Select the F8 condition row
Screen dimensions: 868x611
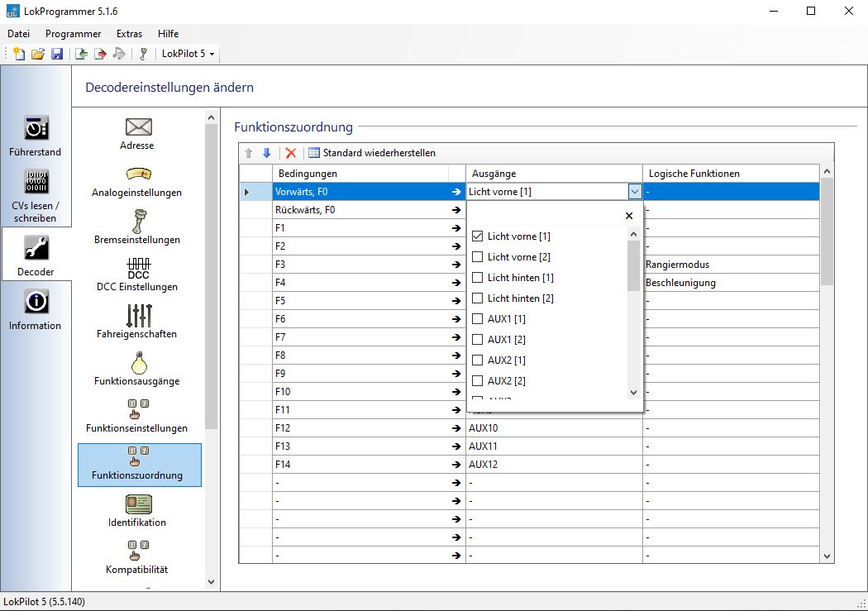(368, 356)
